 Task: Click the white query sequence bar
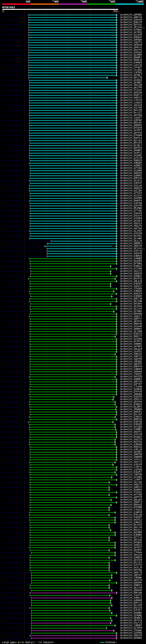click(x=60, y=10)
